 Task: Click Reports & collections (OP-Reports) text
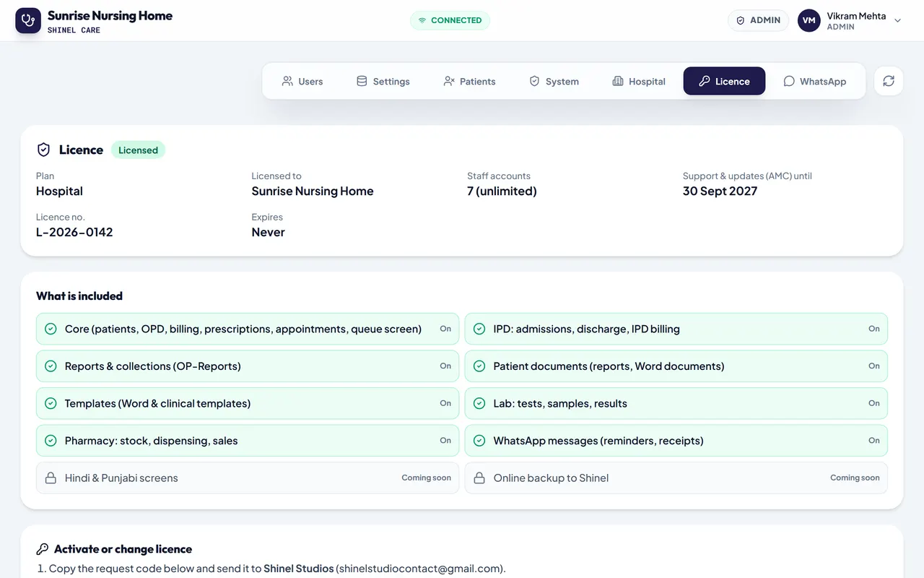click(153, 366)
